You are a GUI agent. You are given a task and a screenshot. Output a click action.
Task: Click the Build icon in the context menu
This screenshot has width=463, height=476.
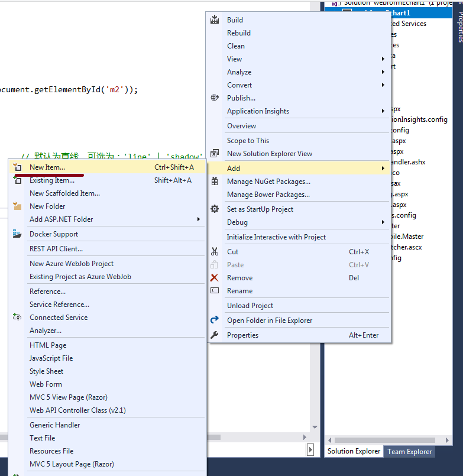point(215,20)
